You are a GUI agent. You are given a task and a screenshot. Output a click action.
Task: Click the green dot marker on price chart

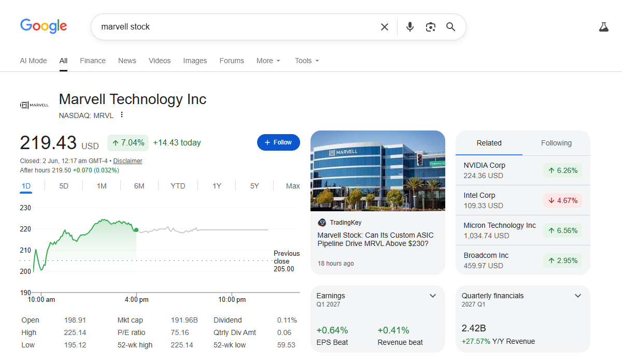click(136, 230)
